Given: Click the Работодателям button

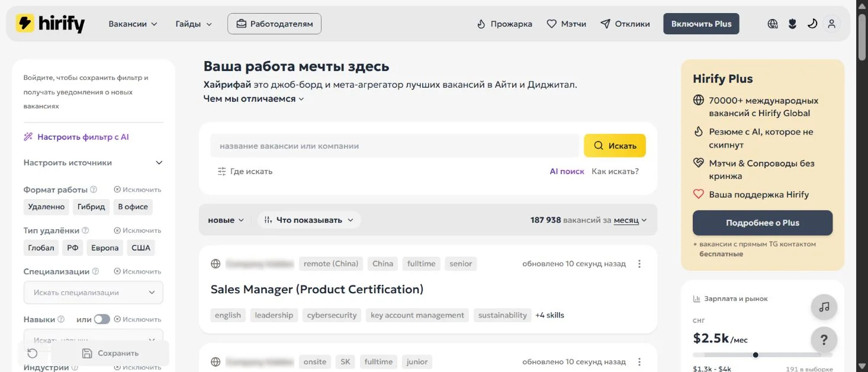Looking at the screenshot, I should pyautogui.click(x=274, y=24).
